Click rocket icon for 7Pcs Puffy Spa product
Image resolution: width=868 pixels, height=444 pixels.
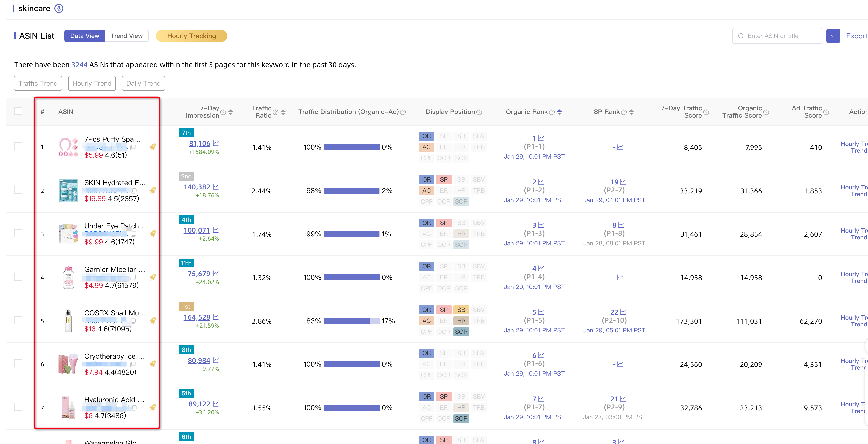[x=153, y=147]
